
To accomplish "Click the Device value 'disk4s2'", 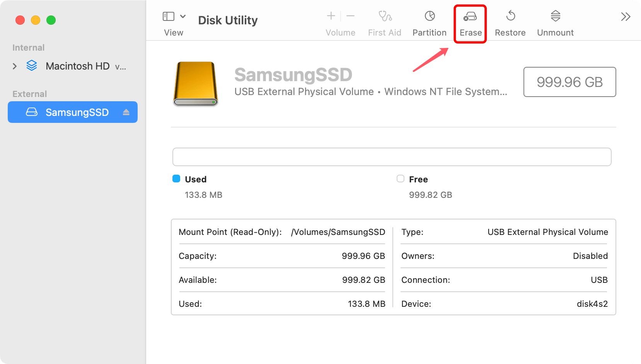I will tap(592, 304).
